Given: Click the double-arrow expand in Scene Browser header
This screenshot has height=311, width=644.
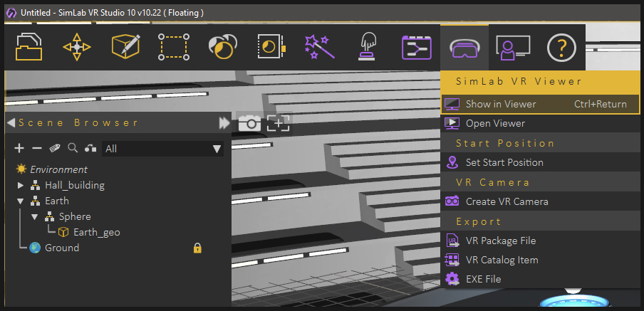Looking at the screenshot, I should click(224, 123).
